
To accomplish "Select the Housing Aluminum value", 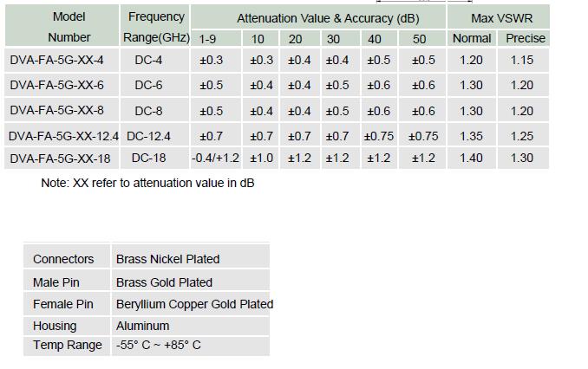I will point(142,326).
